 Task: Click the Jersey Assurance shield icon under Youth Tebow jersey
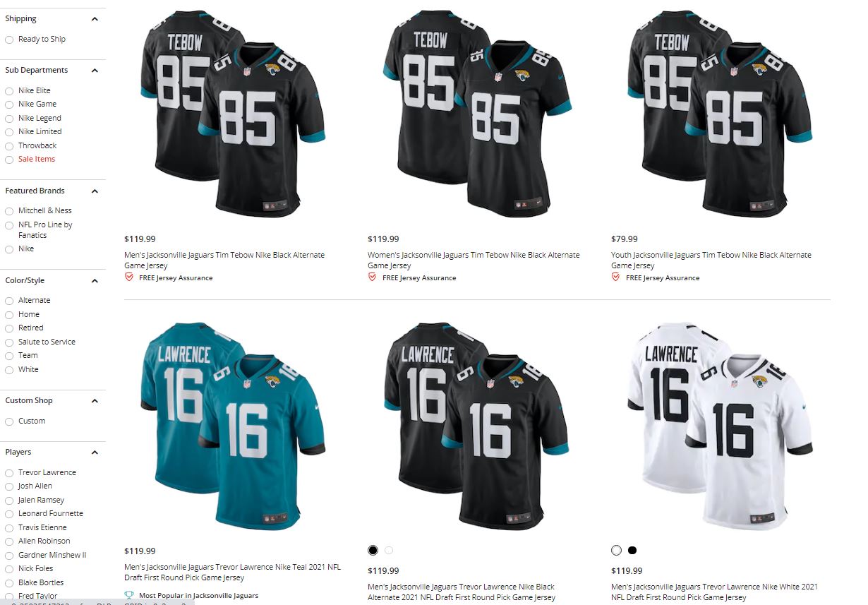coord(615,277)
